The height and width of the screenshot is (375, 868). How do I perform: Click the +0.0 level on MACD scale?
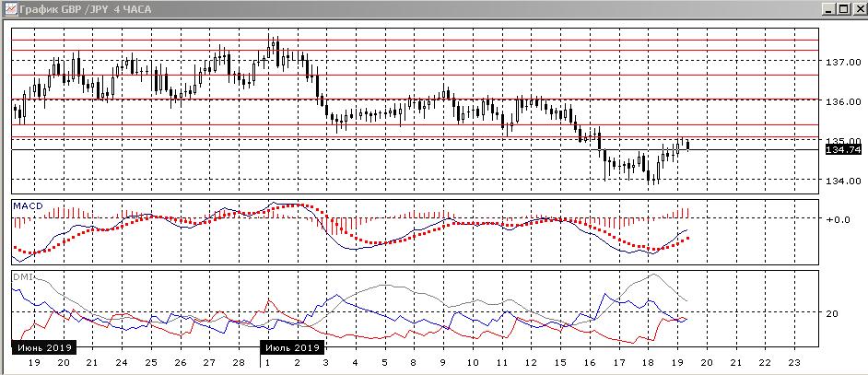[x=839, y=219]
